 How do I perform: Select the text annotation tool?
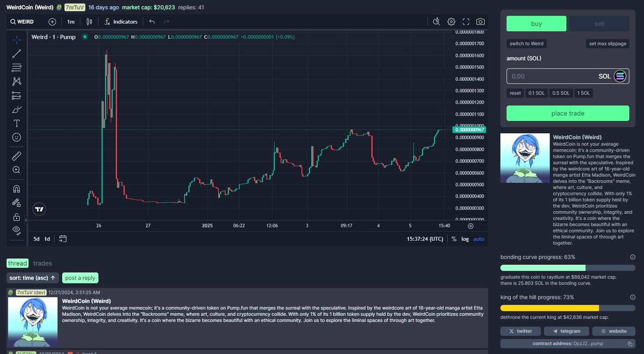17,123
